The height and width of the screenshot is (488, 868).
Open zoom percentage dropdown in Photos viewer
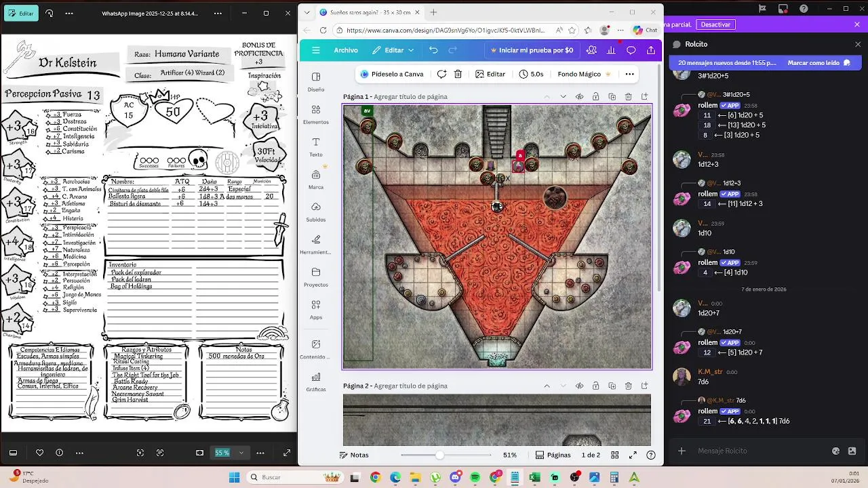[x=241, y=453]
